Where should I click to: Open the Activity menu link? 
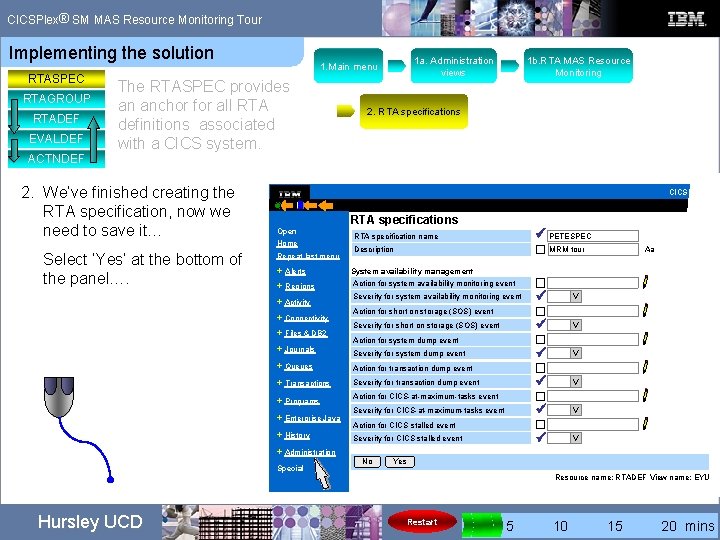coord(297,302)
